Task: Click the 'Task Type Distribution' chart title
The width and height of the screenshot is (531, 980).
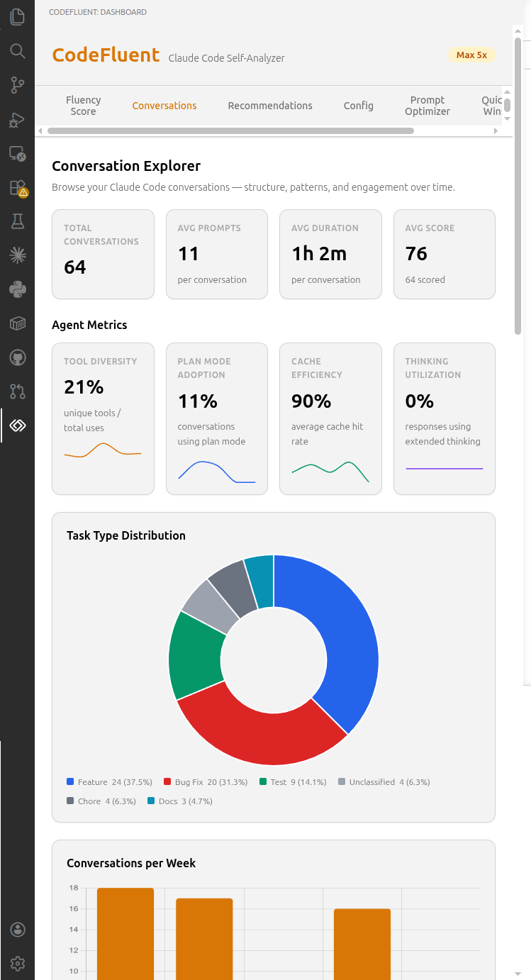Action: click(126, 535)
